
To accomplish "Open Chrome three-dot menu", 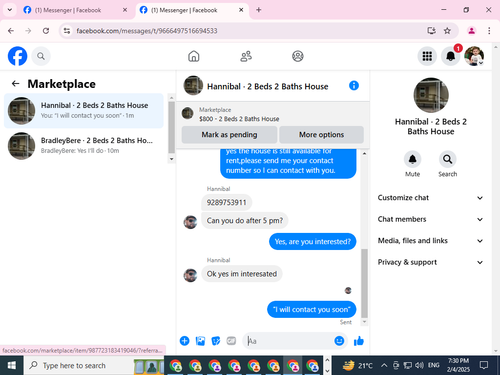I will [489, 31].
